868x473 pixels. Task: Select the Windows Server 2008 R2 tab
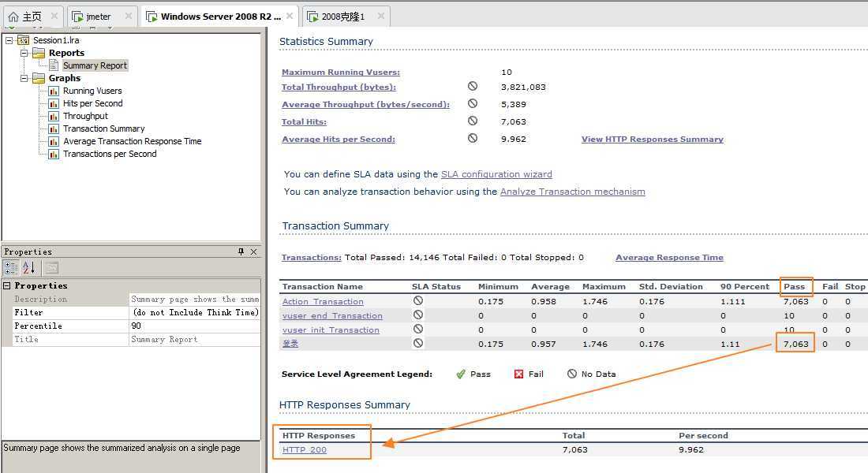tap(220, 17)
